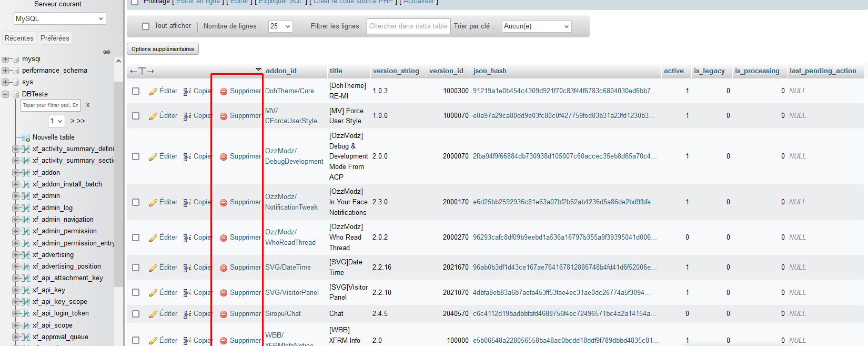The width and height of the screenshot is (868, 346).
Task: Click the Nouvelle table icon
Action: (26, 137)
